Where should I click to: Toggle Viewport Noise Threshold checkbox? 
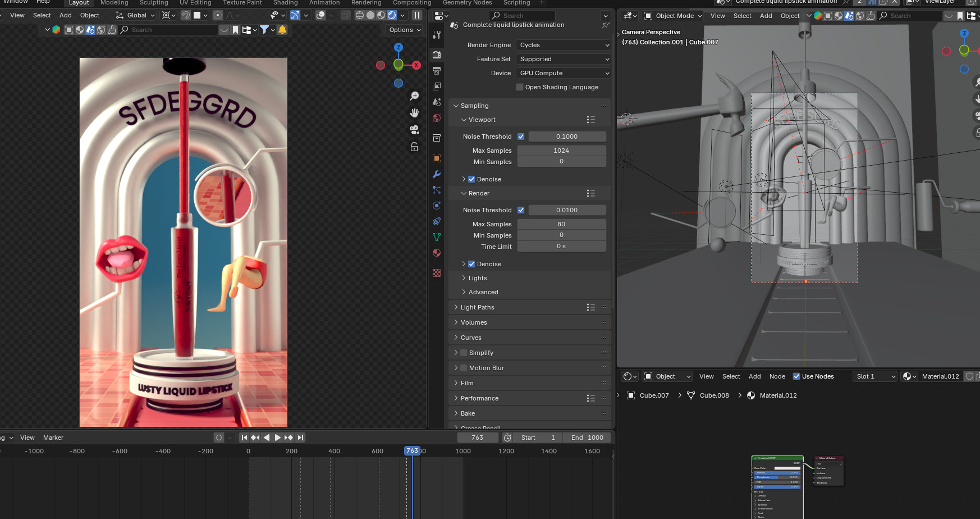click(521, 136)
